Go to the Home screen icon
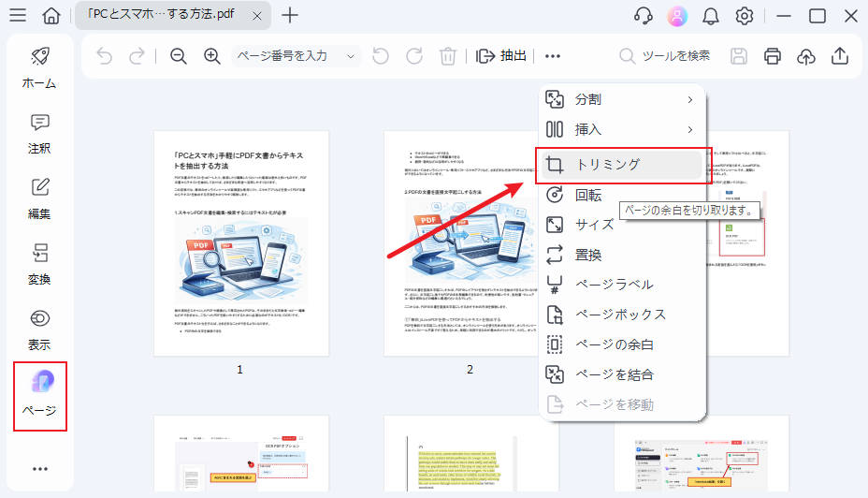The image size is (868, 498). pyautogui.click(x=51, y=15)
